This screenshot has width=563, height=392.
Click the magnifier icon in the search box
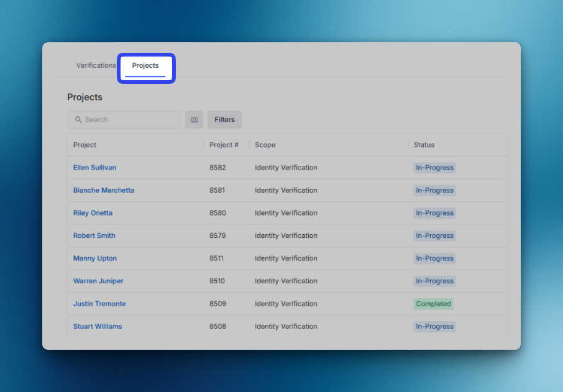[x=78, y=120]
